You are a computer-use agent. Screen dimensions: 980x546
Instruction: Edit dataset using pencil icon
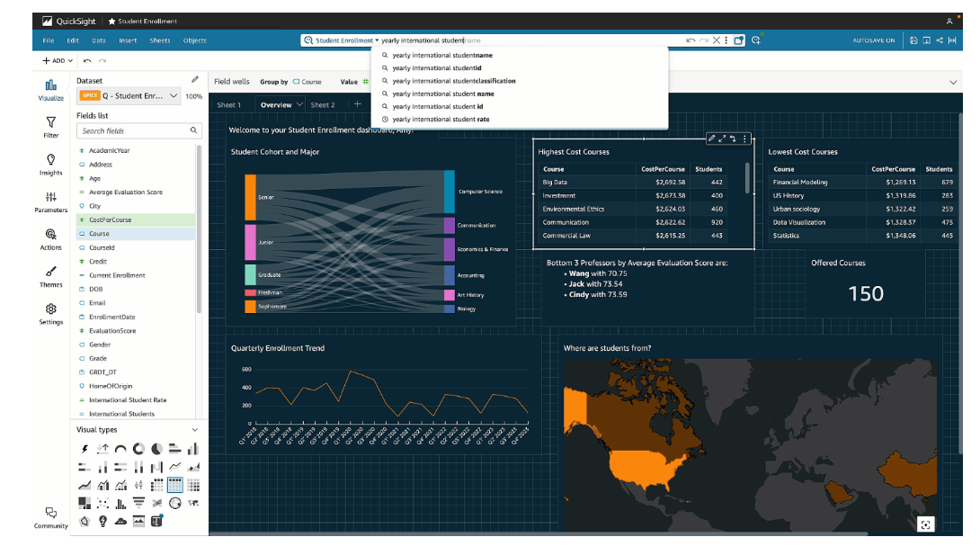pos(195,79)
